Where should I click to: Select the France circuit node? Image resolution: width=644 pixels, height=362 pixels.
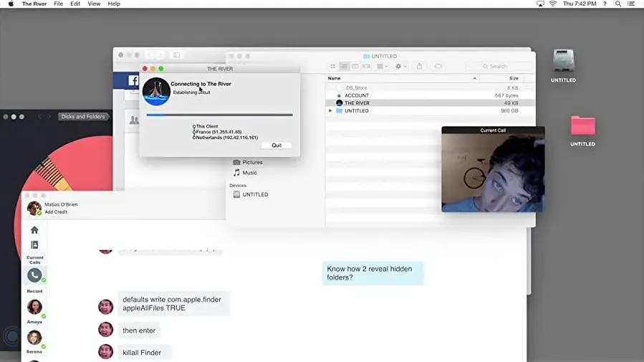(217, 132)
